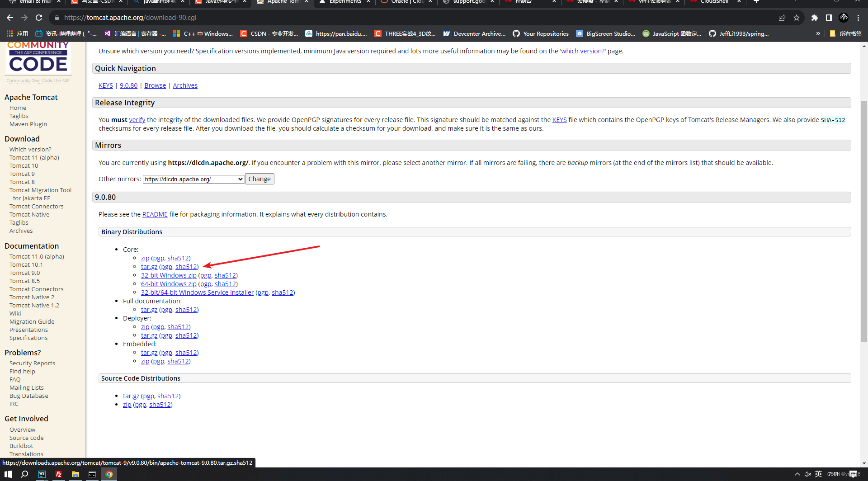Open the 'which version?' link
The height and width of the screenshot is (481, 868).
[583, 51]
